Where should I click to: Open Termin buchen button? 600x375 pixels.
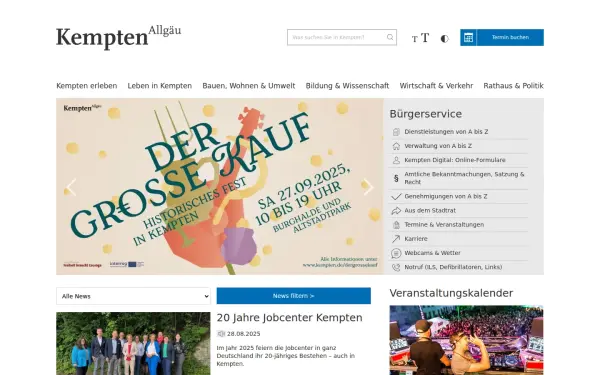[502, 38]
